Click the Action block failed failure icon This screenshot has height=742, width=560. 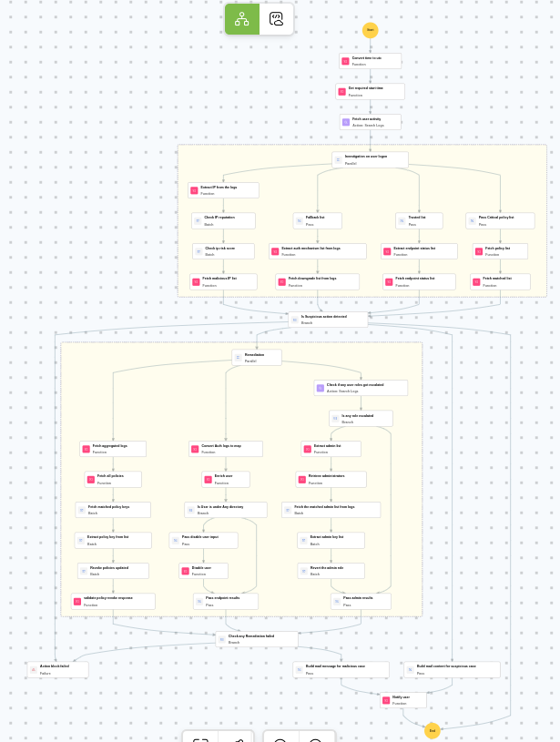34,669
